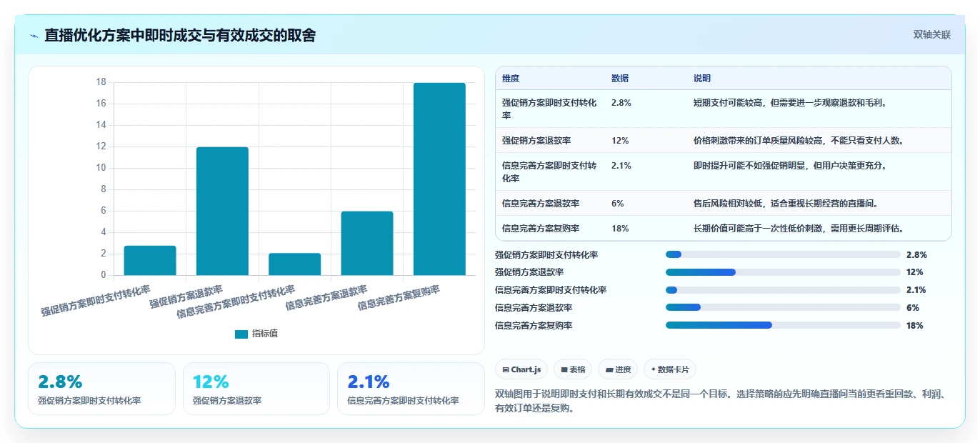Screen dimensions: 980x443
Task: Click the 表格 tag chip
Action: (x=573, y=369)
